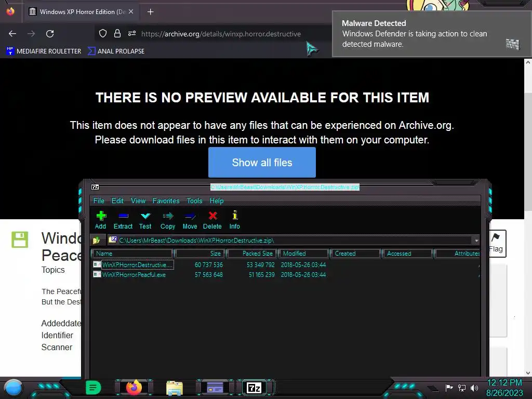Open 7-Zip File menu
Screen dimensions: 532x399
coord(99,201)
